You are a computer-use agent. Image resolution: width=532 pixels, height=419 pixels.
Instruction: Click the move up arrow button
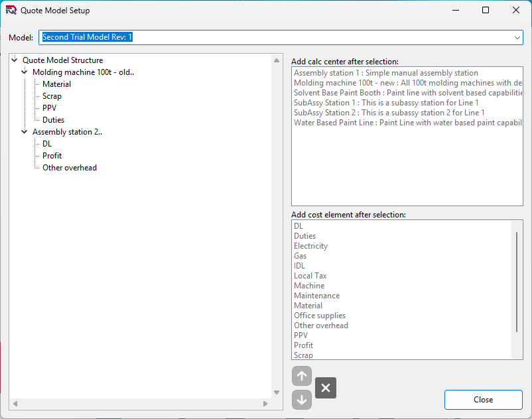click(x=302, y=377)
